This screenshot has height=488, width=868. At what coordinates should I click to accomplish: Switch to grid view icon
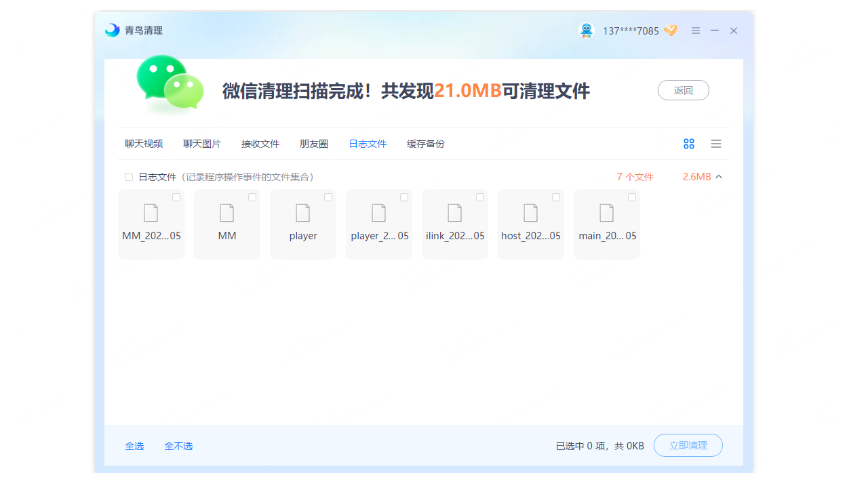(689, 144)
